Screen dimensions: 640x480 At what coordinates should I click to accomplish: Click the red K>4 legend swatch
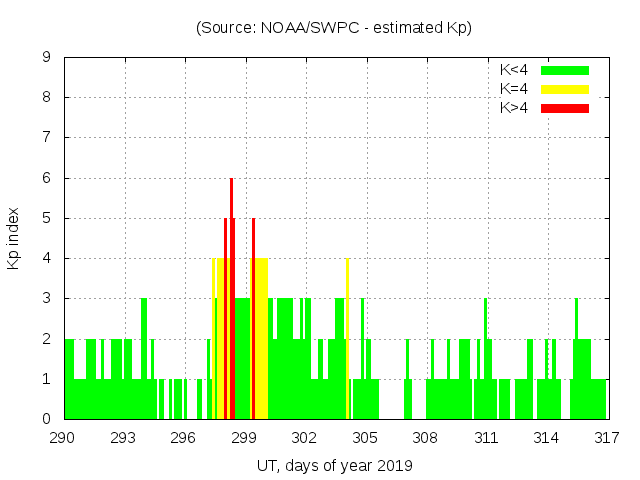pyautogui.click(x=565, y=108)
